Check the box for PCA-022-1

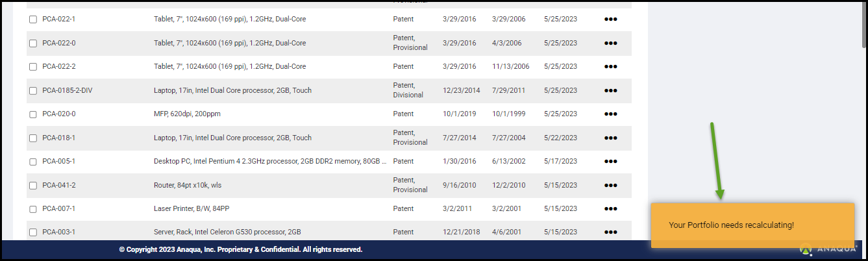33,19
